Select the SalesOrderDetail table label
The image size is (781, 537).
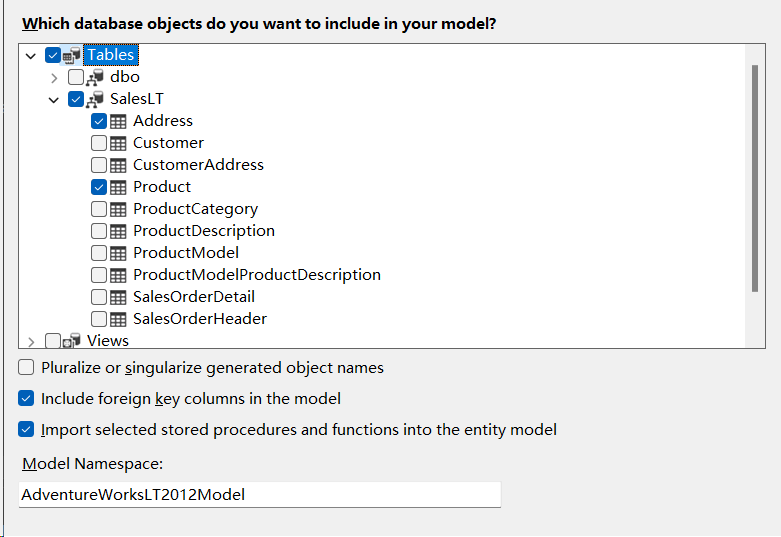click(x=194, y=296)
